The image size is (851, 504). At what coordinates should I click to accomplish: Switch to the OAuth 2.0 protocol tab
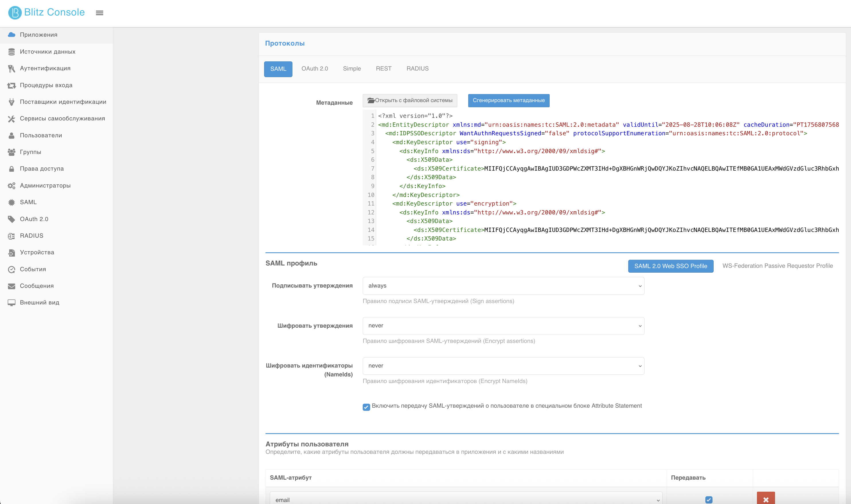(x=315, y=69)
